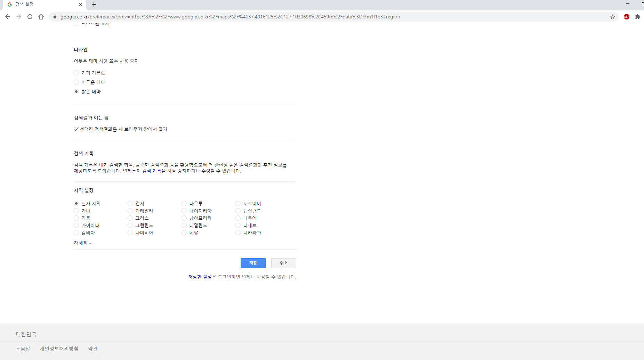
Task: Select the 어두운 테마 radio button
Action: (x=77, y=82)
